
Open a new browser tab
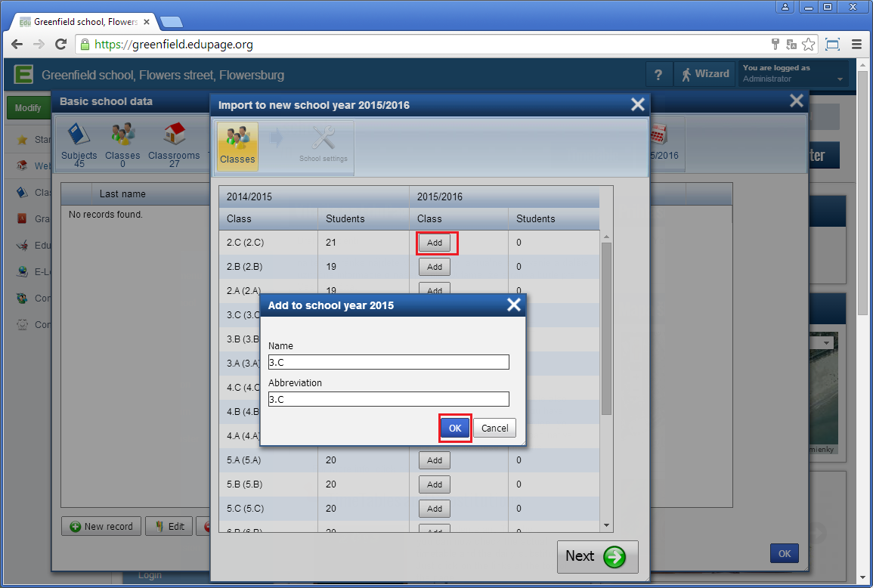pos(172,22)
